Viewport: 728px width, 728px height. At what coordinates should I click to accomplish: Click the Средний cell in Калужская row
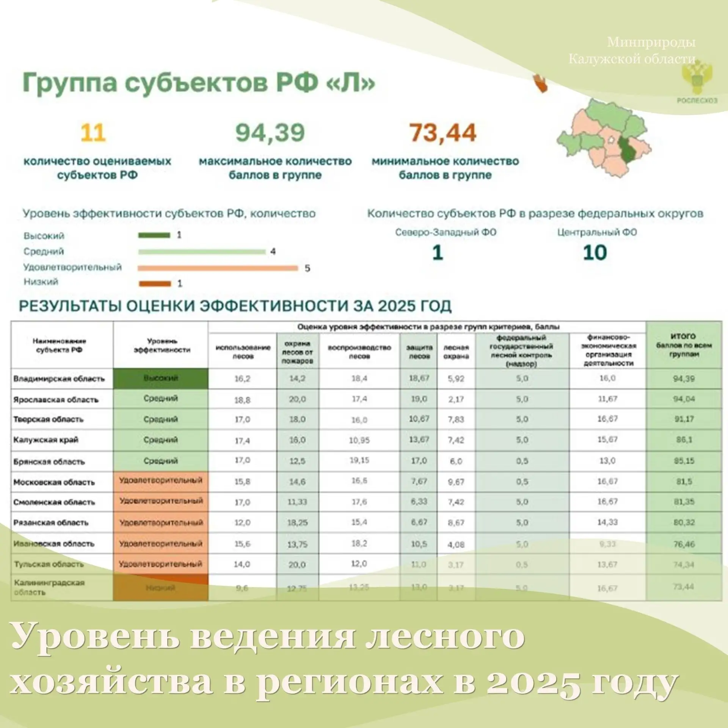[x=161, y=440]
